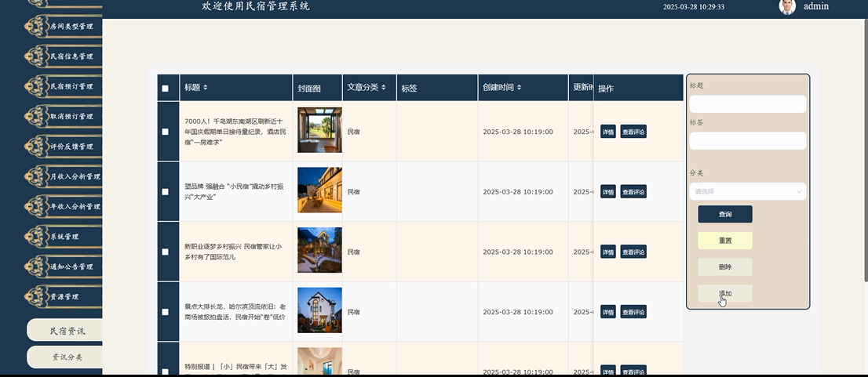
Task: Open 系统管理 sidebar menu
Action: click(64, 237)
